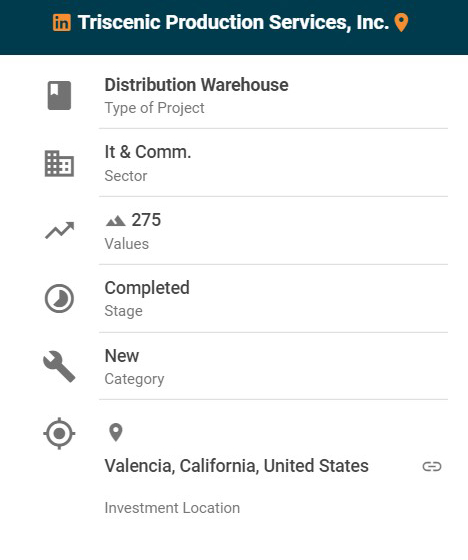468x560 pixels.
Task: Click the Investment Location label
Action: (172, 508)
